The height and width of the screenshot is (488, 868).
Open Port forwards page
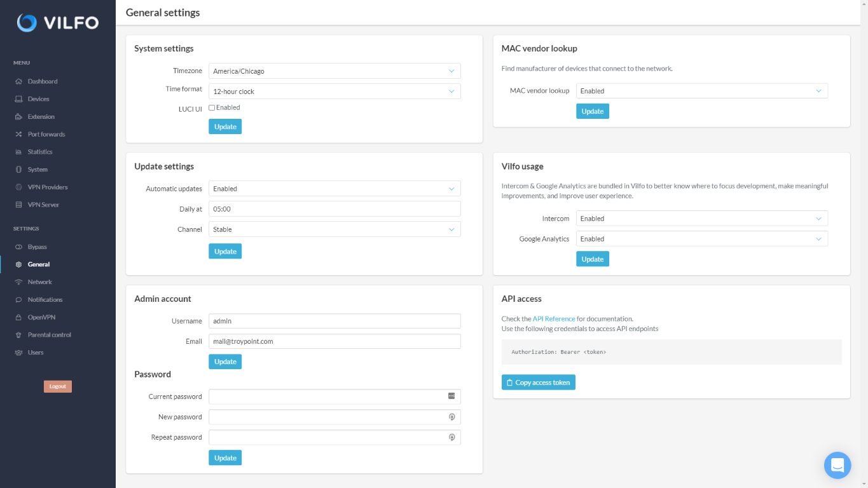pyautogui.click(x=46, y=135)
